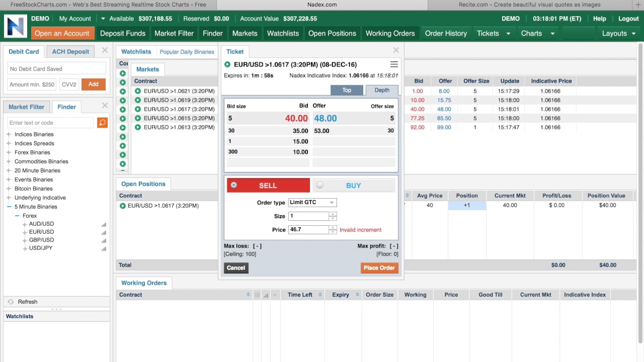This screenshot has width=644, height=362.
Task: Click green icon beside EUR/USD >1.0621
Action: point(137,91)
